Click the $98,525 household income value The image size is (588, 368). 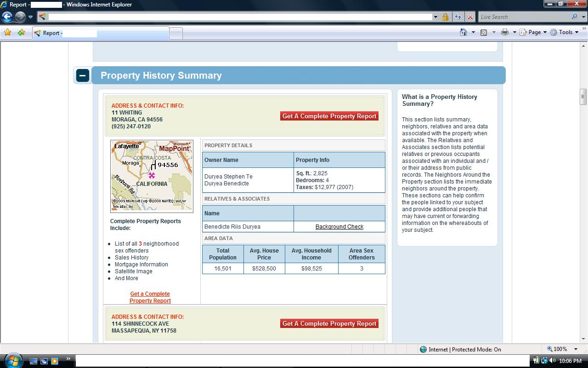pos(311,269)
